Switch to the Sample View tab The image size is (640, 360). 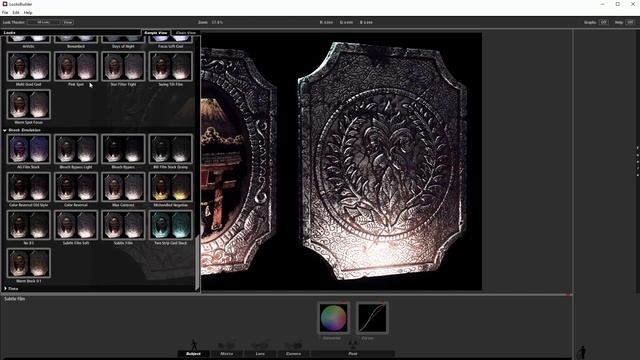pos(156,33)
